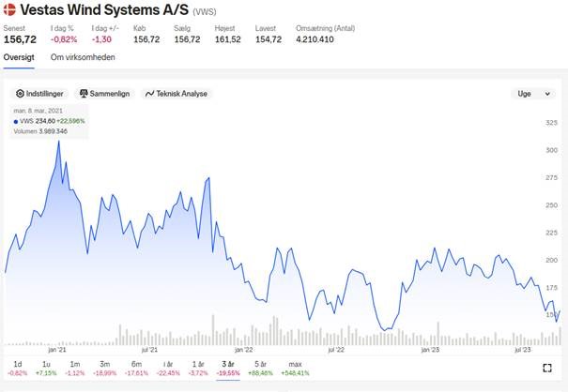
Task: Toggle fullscreen chart icon
Action: [x=547, y=369]
